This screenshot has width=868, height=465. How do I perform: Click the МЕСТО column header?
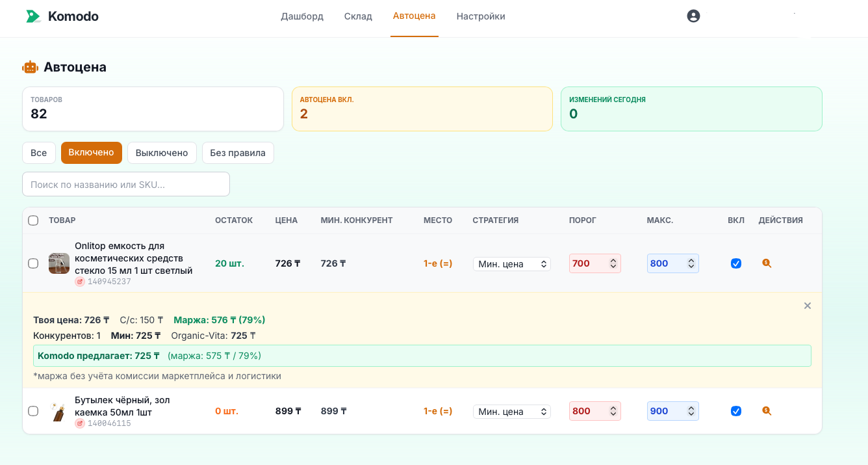pos(438,220)
